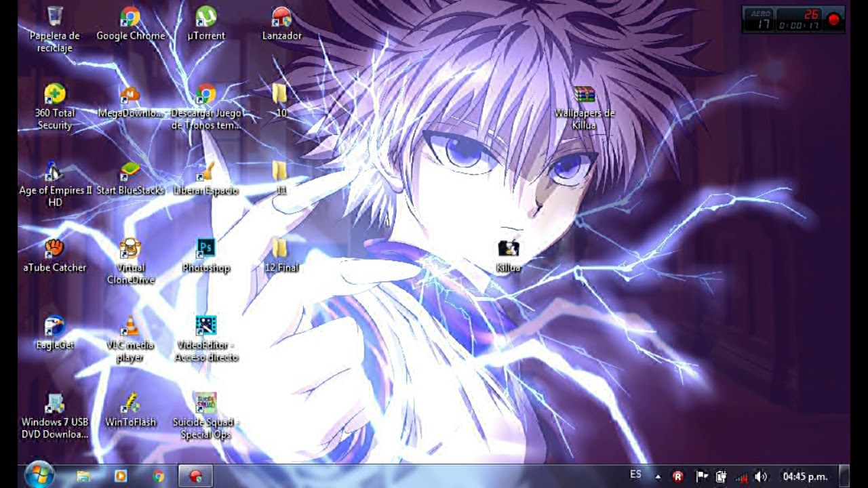
Task: Launch Suicide Squad - Special Ops shortcut
Action: 205,415
